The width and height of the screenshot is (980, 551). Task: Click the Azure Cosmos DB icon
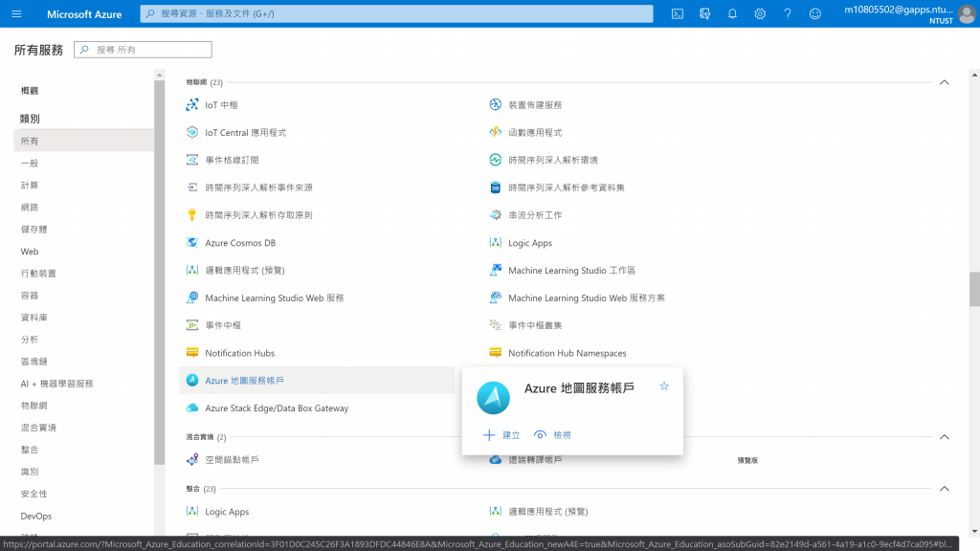click(x=192, y=242)
